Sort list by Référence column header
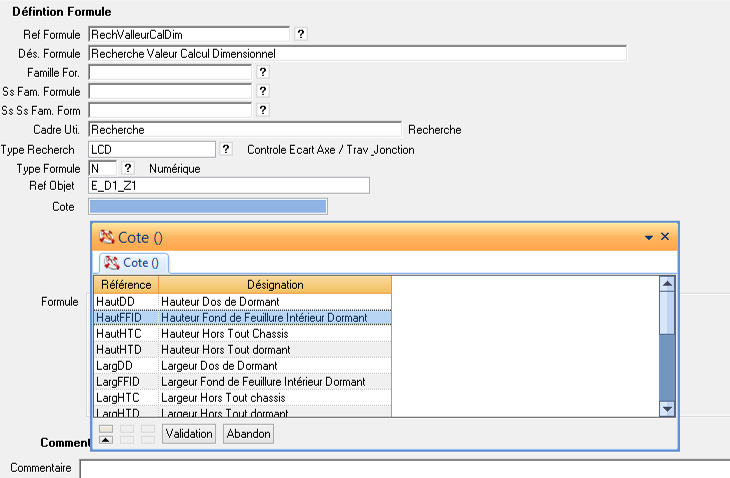 125,285
